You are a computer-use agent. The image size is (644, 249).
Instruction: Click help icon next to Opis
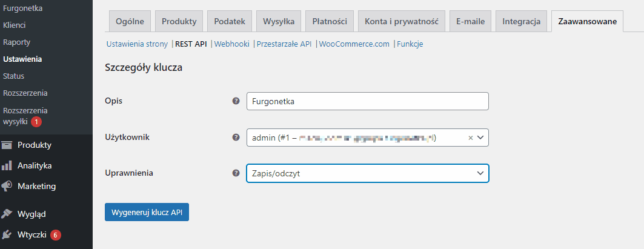(x=236, y=101)
